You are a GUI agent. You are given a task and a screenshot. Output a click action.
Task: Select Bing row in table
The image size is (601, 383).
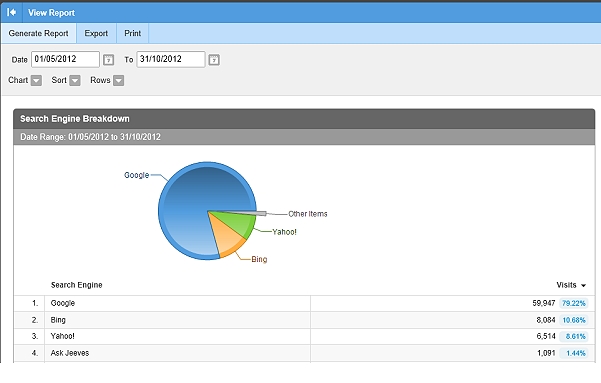point(304,320)
